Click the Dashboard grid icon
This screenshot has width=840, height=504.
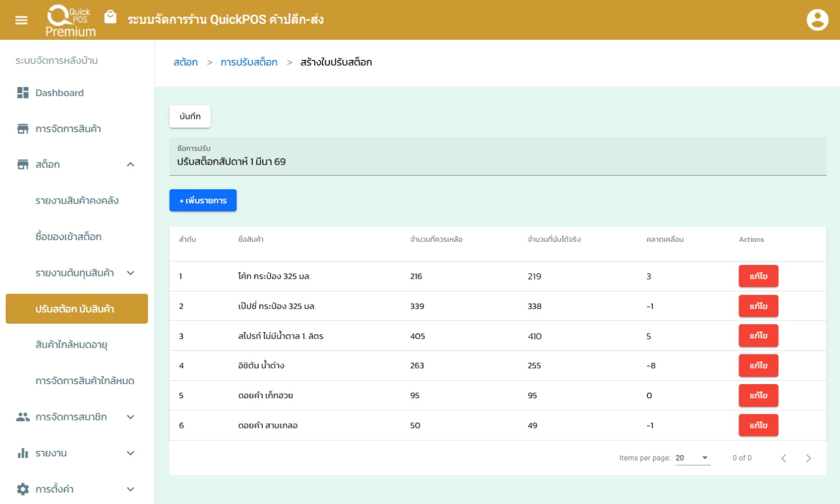[x=23, y=93]
